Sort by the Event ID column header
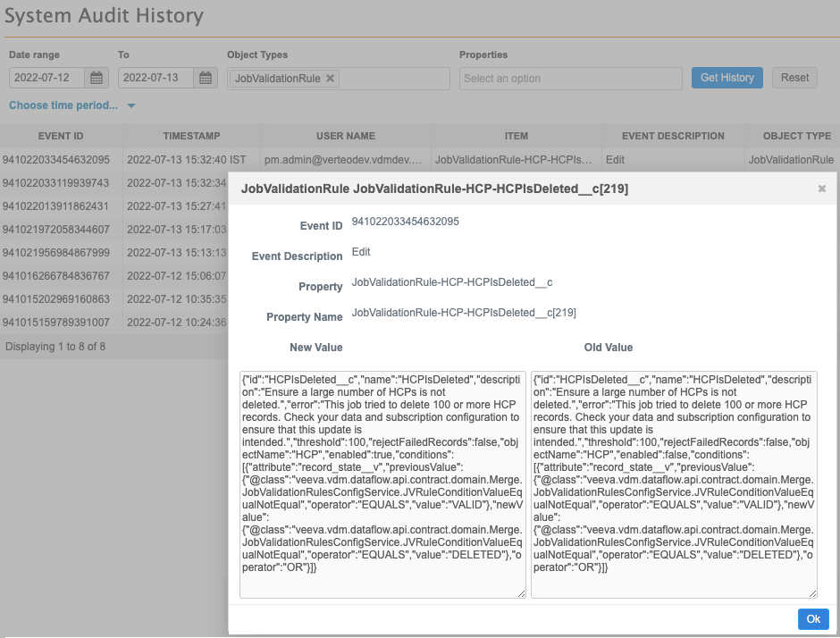 [x=61, y=137]
